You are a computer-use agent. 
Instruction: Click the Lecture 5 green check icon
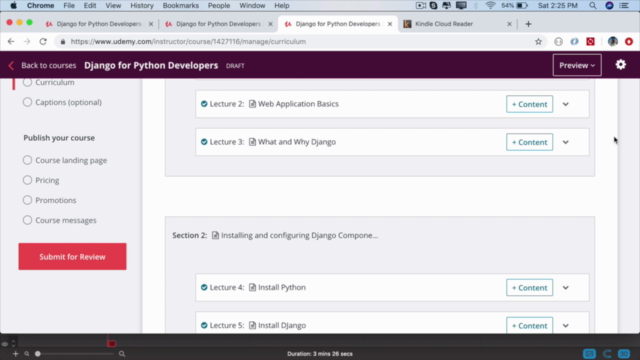point(204,325)
